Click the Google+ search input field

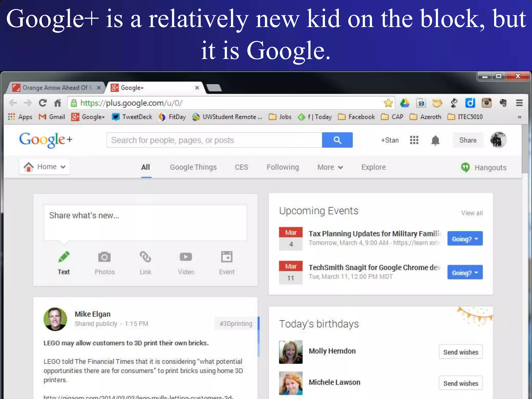[x=214, y=140]
